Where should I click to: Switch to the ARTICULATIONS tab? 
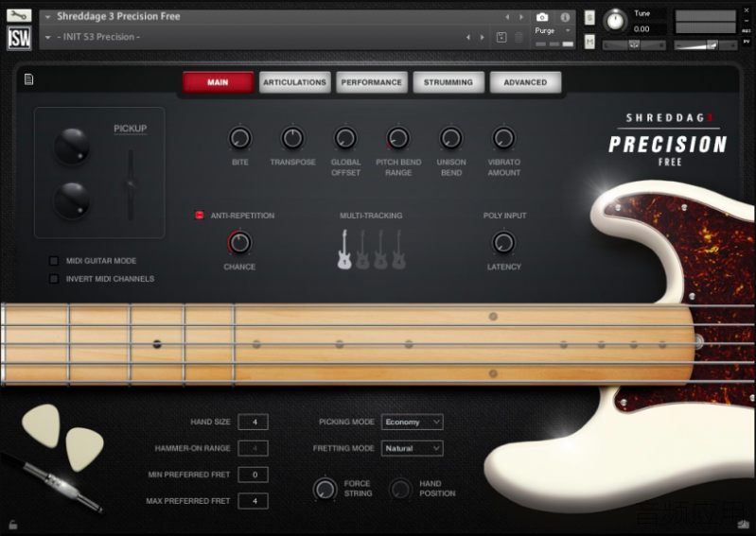(x=294, y=82)
